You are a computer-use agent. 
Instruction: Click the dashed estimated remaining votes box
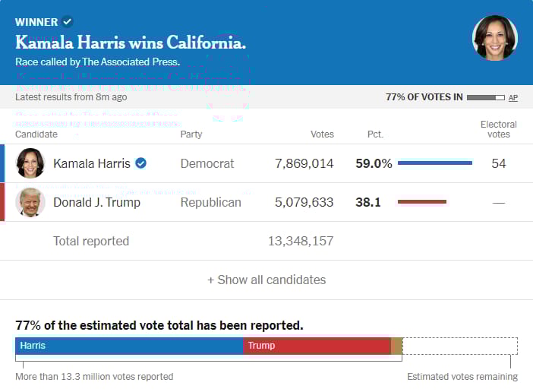[460, 346]
